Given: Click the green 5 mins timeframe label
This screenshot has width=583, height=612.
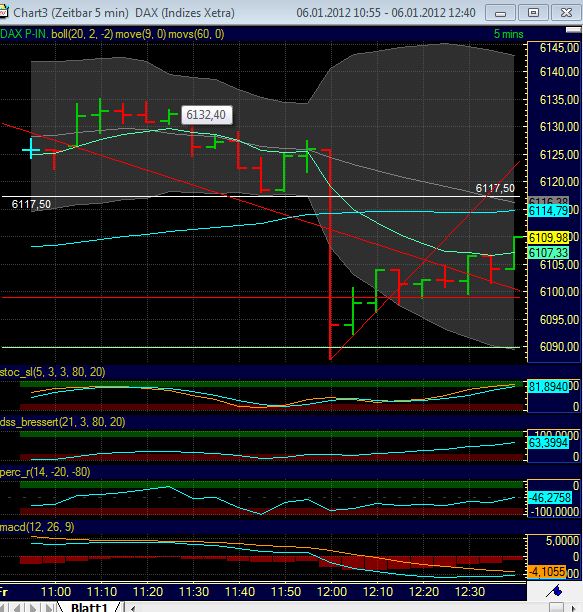Looking at the screenshot, I should [508, 34].
